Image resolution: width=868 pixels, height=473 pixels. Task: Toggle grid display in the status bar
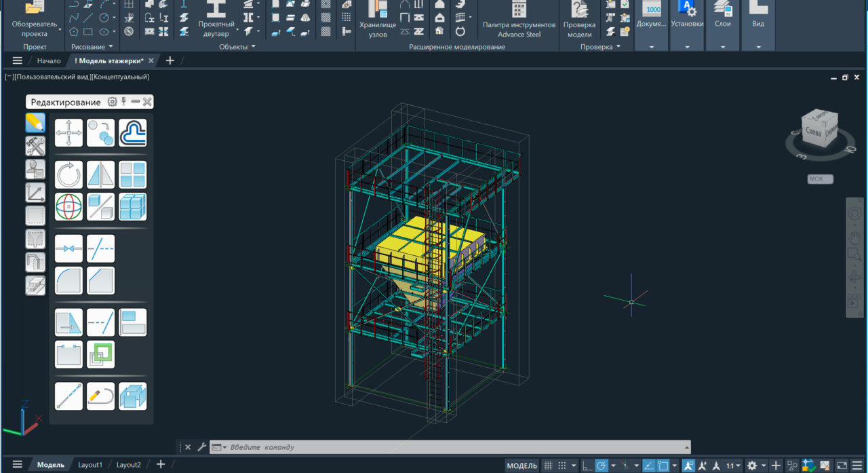coord(547,465)
